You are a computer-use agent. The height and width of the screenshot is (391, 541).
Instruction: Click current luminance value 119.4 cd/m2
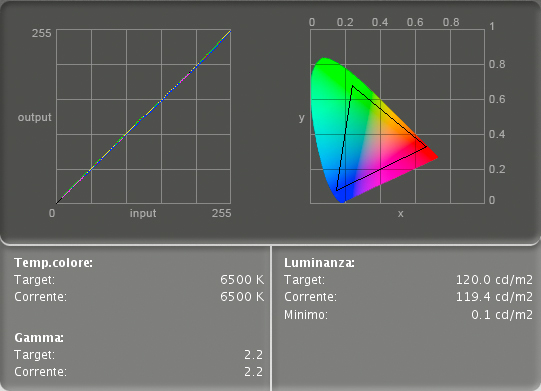point(494,297)
